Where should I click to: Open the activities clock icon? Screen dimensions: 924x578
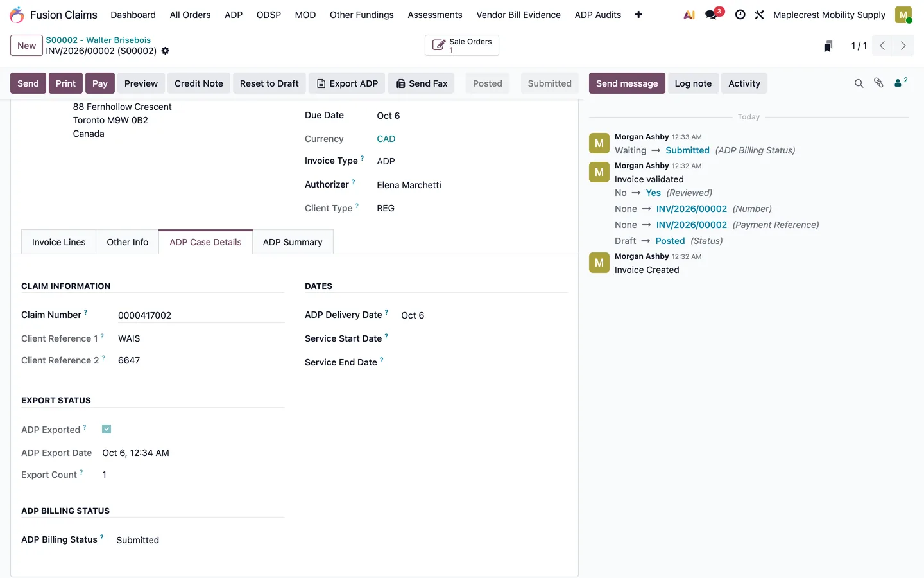740,15
